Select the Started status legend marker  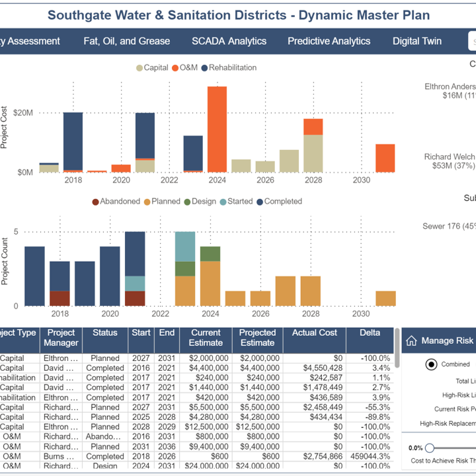point(223,202)
